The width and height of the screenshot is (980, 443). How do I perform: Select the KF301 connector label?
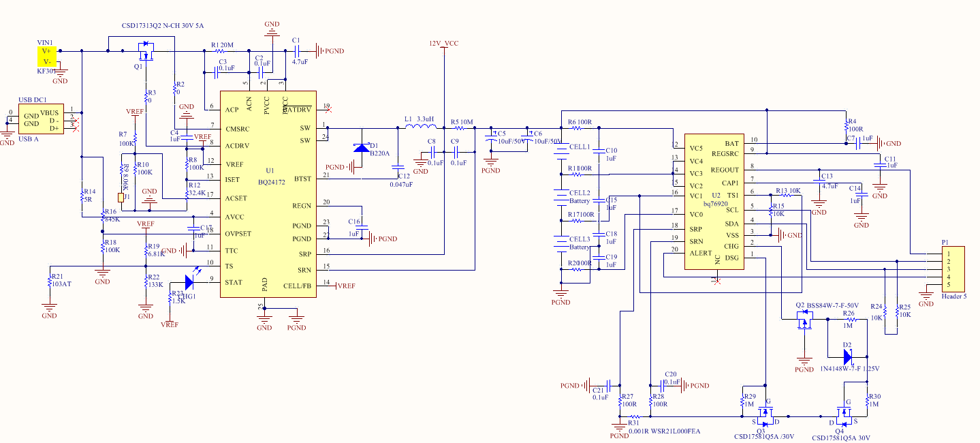click(x=48, y=71)
